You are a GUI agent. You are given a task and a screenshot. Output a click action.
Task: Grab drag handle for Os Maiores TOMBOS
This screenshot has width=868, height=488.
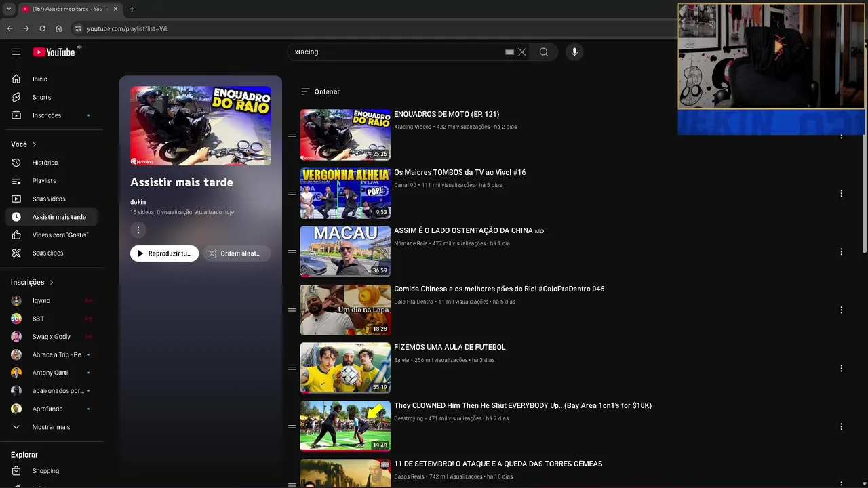[292, 193]
